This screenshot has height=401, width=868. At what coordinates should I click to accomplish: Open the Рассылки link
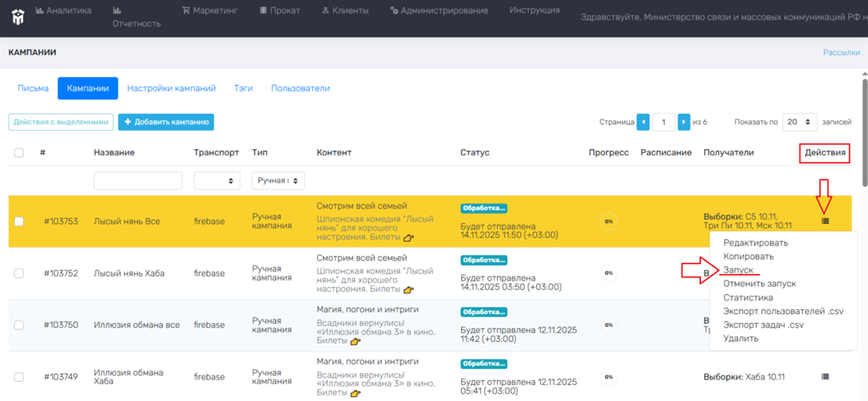(841, 53)
